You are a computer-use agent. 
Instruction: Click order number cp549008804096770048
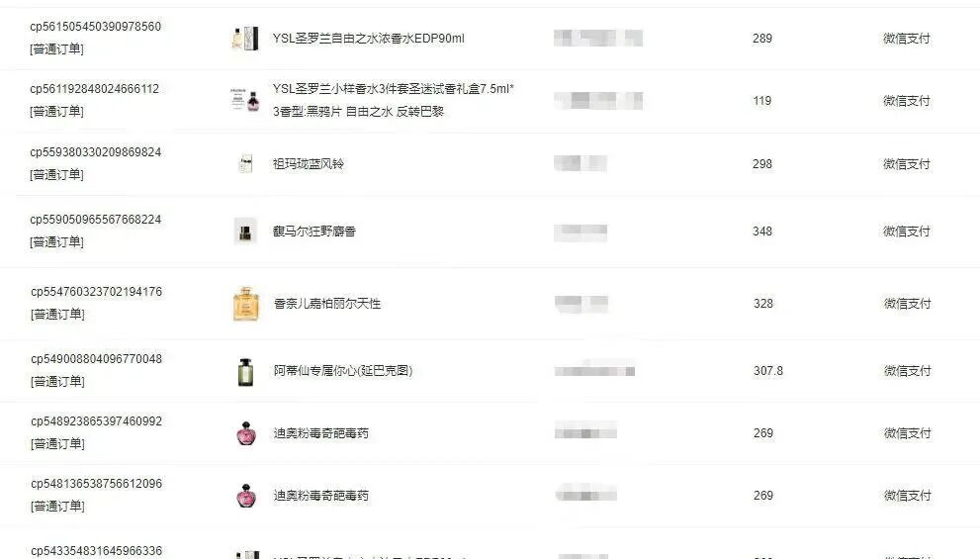coord(96,359)
